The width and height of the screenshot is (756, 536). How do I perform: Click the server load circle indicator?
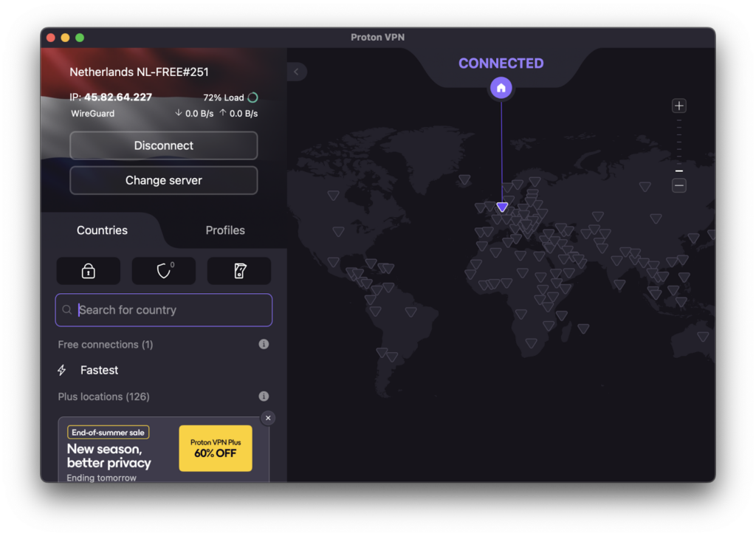click(252, 97)
